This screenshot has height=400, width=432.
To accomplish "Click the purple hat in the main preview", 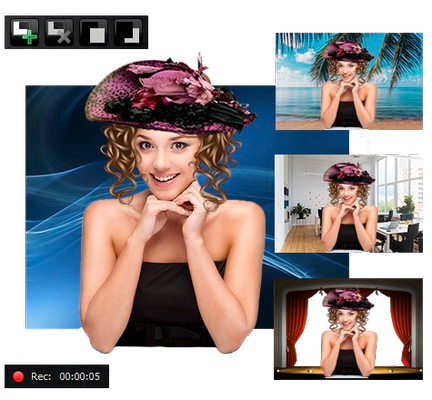I will [x=170, y=95].
